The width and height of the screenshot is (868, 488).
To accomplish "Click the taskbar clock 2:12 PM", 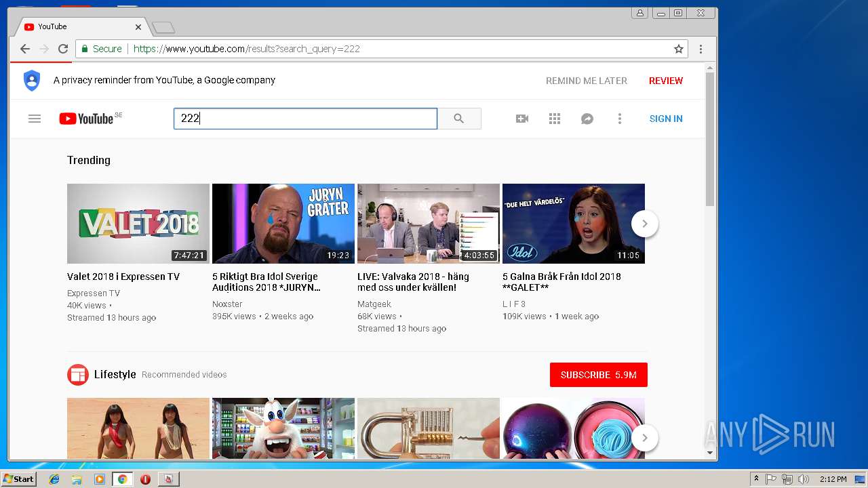I will point(833,479).
